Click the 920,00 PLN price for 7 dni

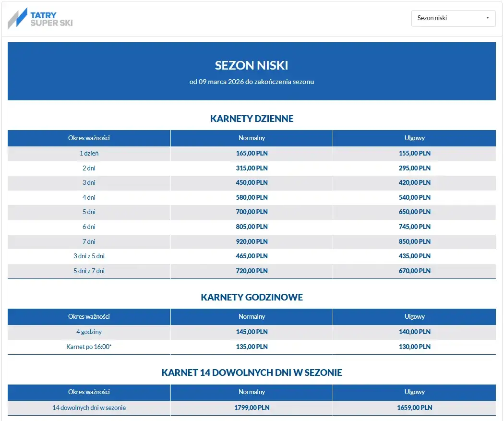click(252, 241)
